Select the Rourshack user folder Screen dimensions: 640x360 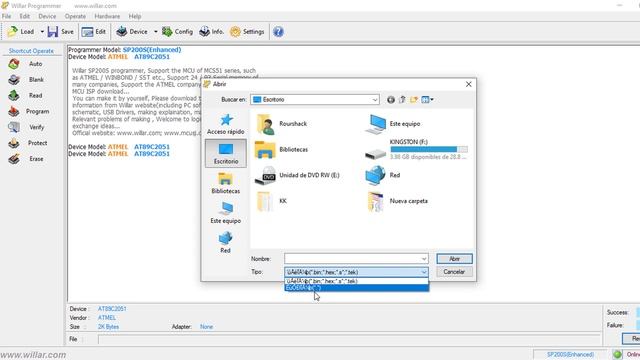pyautogui.click(x=282, y=124)
